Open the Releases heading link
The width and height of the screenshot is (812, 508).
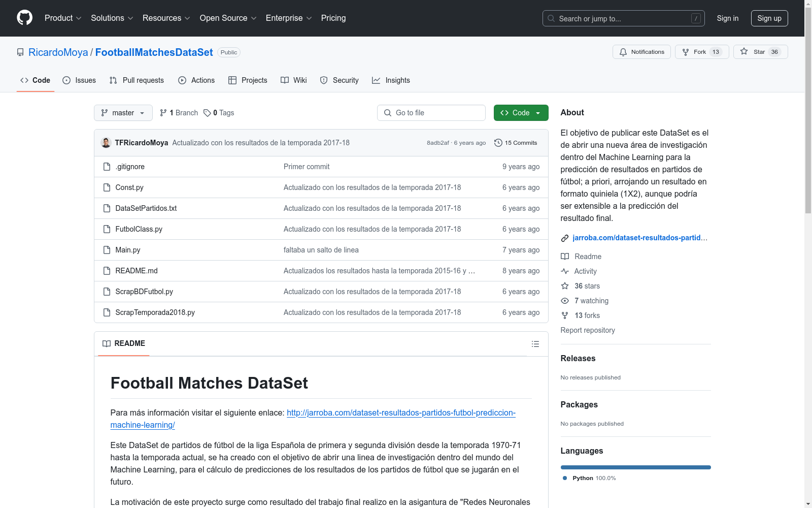[578, 358]
